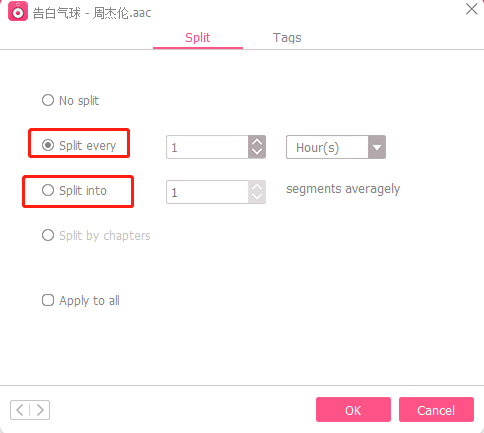Focus the Split every number field
The height and width of the screenshot is (433, 484).
[x=207, y=147]
